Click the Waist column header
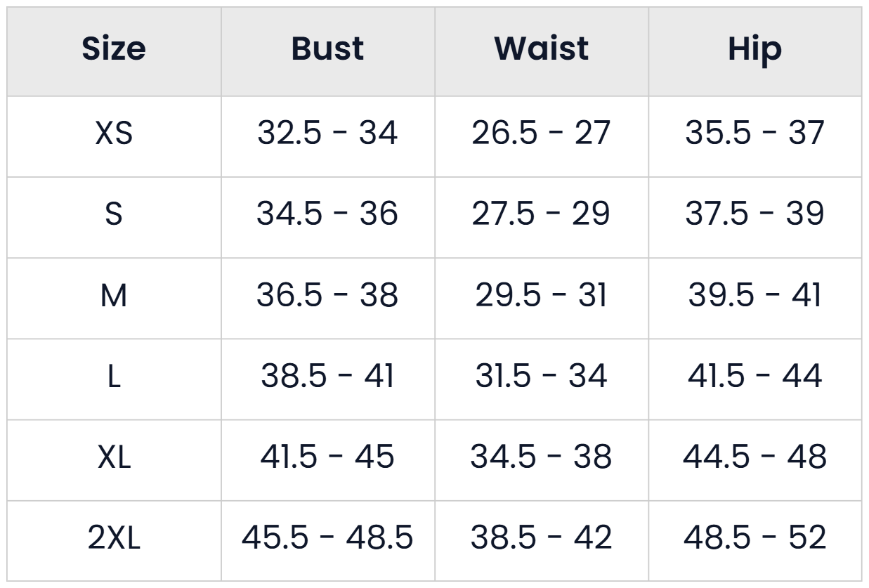The width and height of the screenshot is (869, 588). point(541,49)
